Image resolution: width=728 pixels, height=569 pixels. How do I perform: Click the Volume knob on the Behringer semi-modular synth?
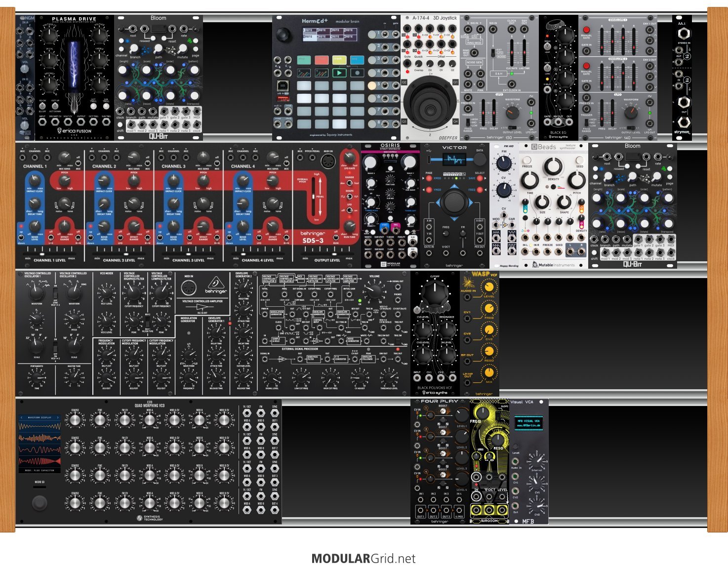click(x=374, y=291)
